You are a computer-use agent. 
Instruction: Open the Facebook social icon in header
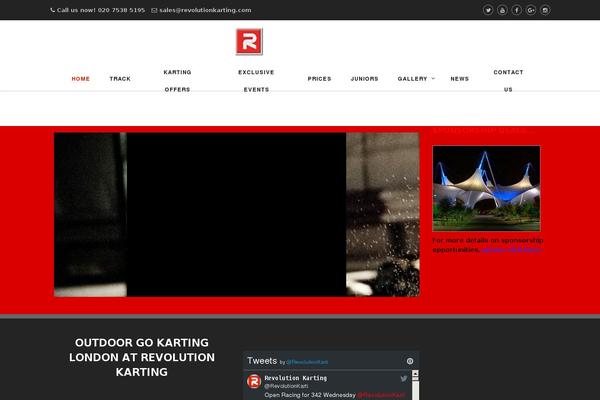point(516,10)
